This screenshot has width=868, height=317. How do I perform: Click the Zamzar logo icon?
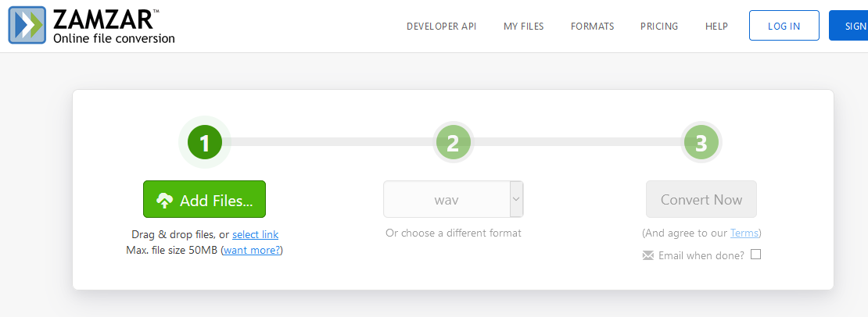(27, 25)
